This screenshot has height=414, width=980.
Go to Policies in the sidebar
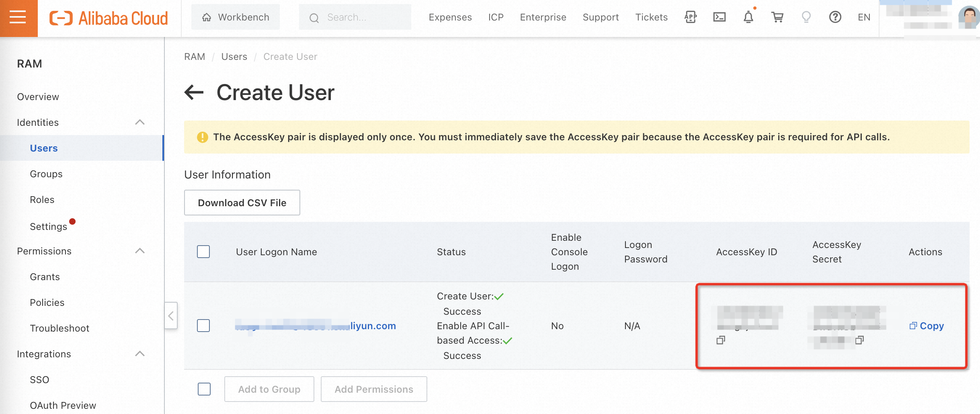tap(47, 303)
